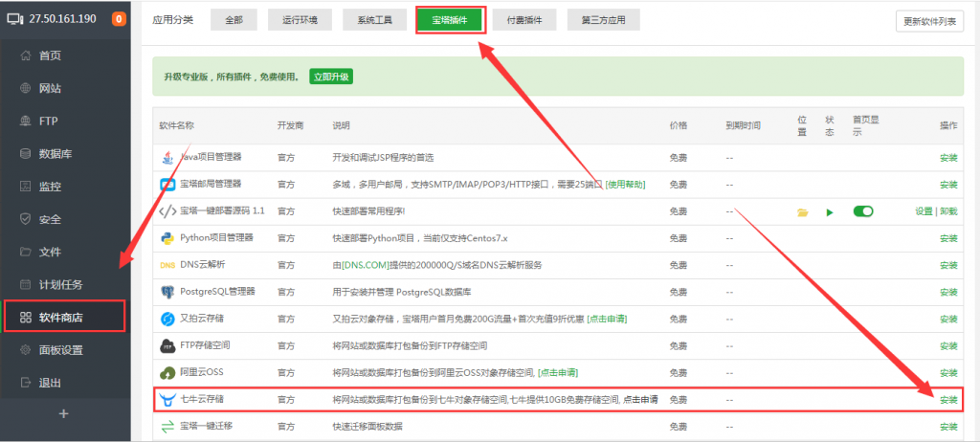Click 安装 for Python项目管理器
The image size is (980, 442).
[948, 238]
